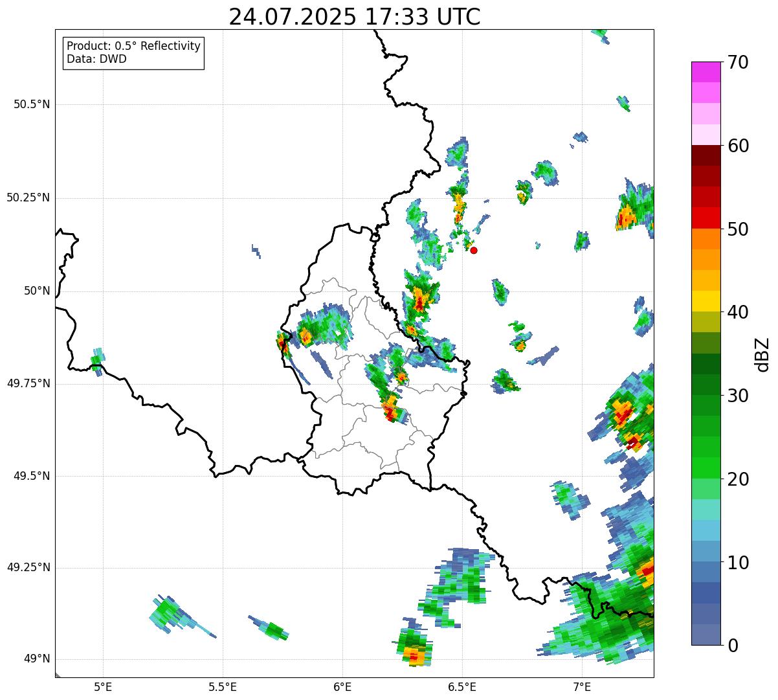Click the red station marker dot
The height and width of the screenshot is (700, 778).
click(x=474, y=250)
